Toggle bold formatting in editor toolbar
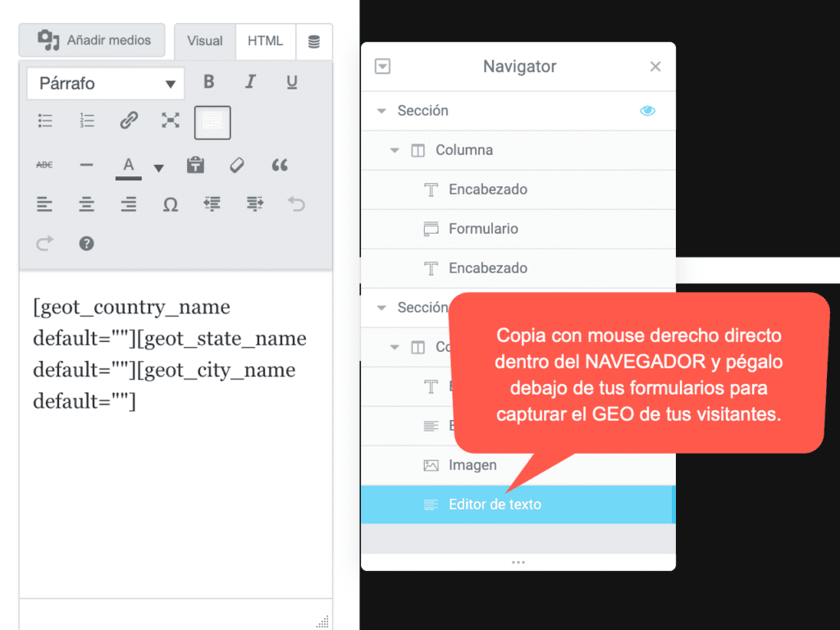This screenshot has height=630, width=840. point(209,82)
